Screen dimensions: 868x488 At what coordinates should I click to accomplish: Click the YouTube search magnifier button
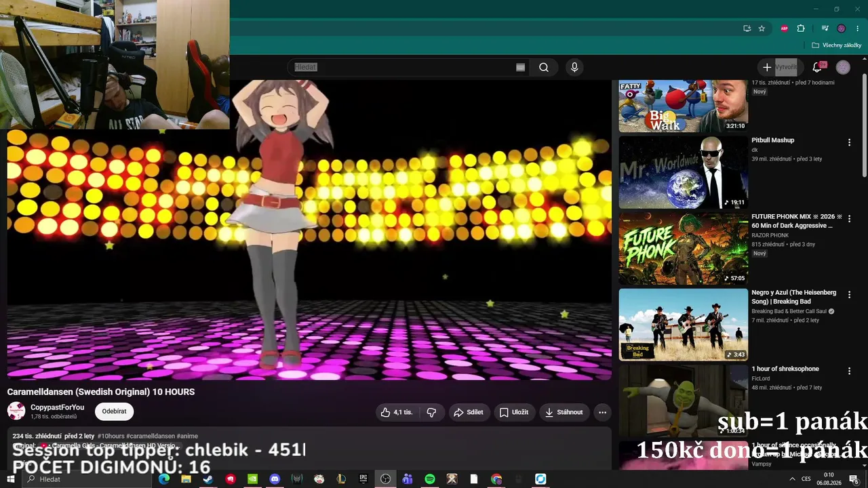544,67
